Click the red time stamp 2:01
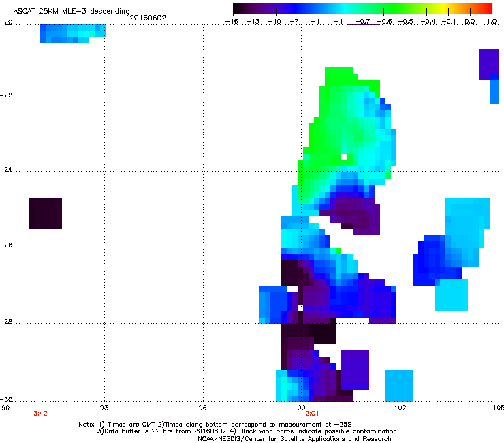 pyautogui.click(x=312, y=414)
